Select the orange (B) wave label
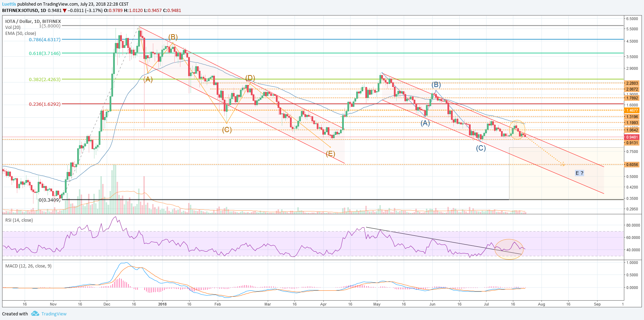Image resolution: width=644 pixels, height=320 pixels. click(173, 37)
